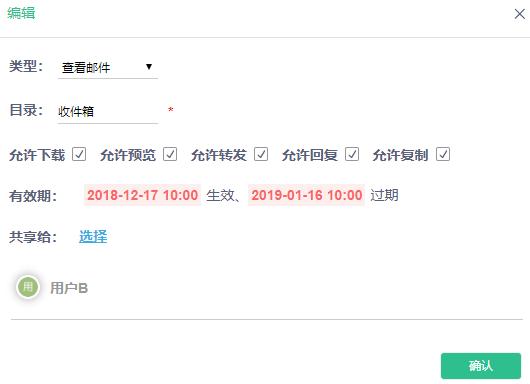Click the green 用 avatar icon

[28, 287]
